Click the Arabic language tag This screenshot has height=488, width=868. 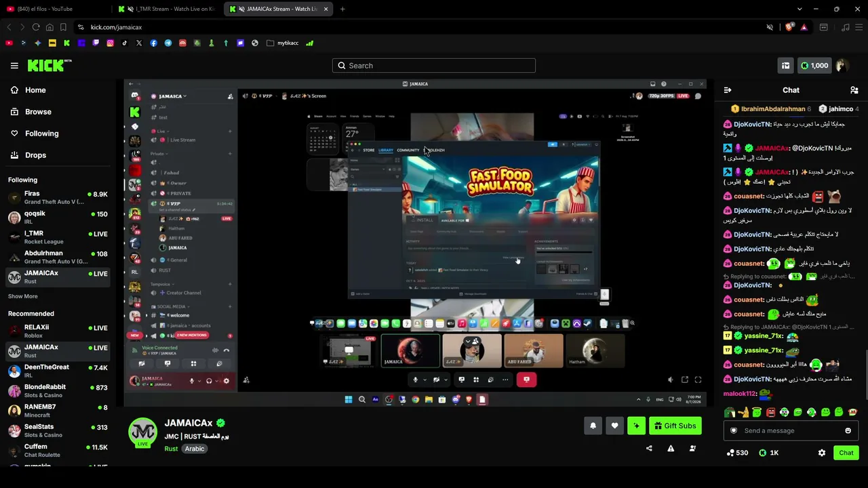[195, 449]
